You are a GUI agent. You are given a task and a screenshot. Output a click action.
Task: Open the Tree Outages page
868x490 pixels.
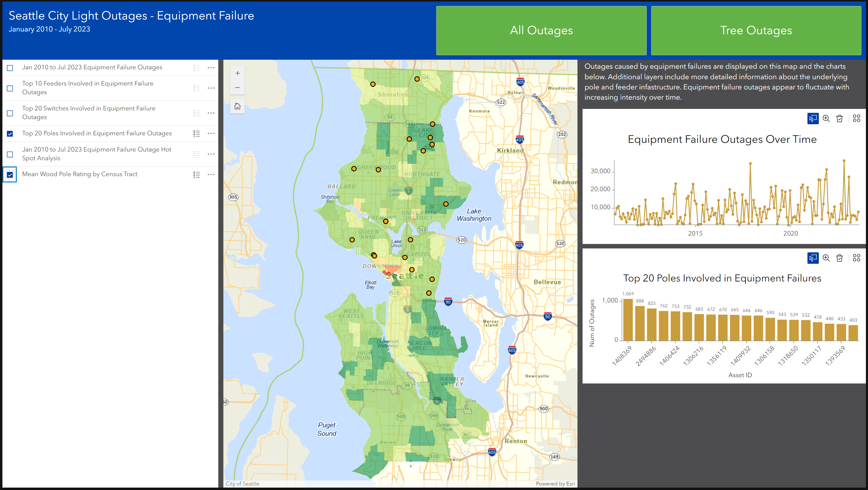pyautogui.click(x=756, y=30)
